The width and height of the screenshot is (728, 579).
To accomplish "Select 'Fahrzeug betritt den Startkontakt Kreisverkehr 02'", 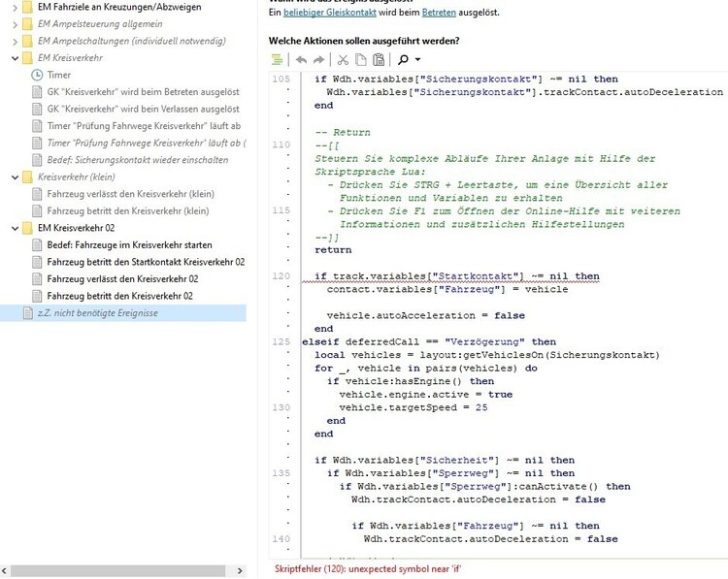I will [x=146, y=262].
